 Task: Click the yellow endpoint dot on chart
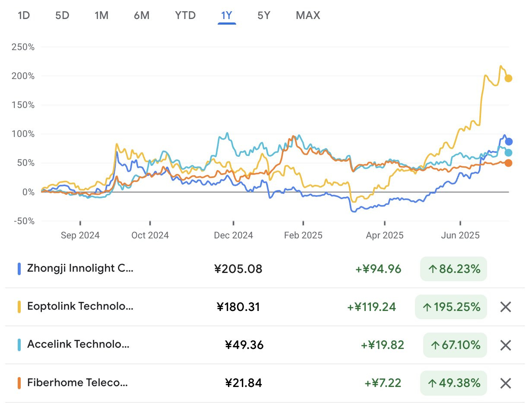(509, 78)
